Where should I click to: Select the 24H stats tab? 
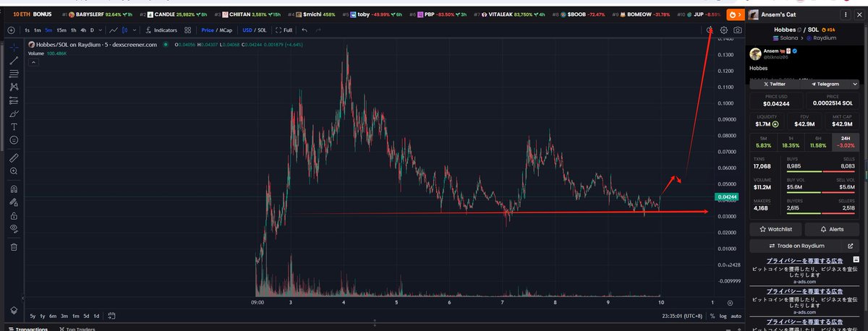[x=846, y=142]
